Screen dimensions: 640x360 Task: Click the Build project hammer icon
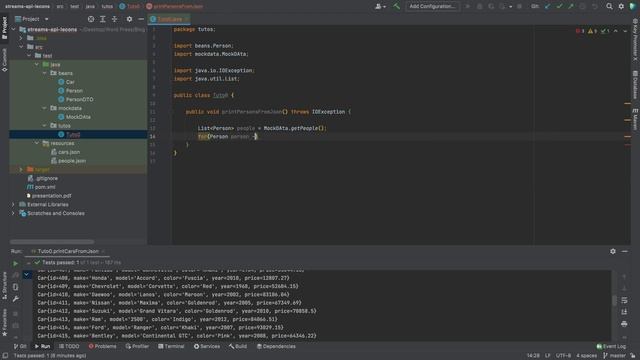pos(396,6)
